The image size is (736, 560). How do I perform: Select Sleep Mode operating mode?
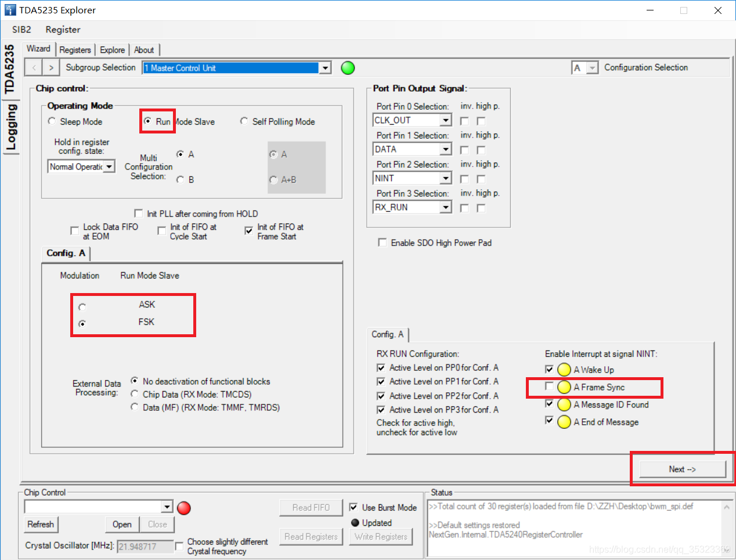(x=52, y=121)
